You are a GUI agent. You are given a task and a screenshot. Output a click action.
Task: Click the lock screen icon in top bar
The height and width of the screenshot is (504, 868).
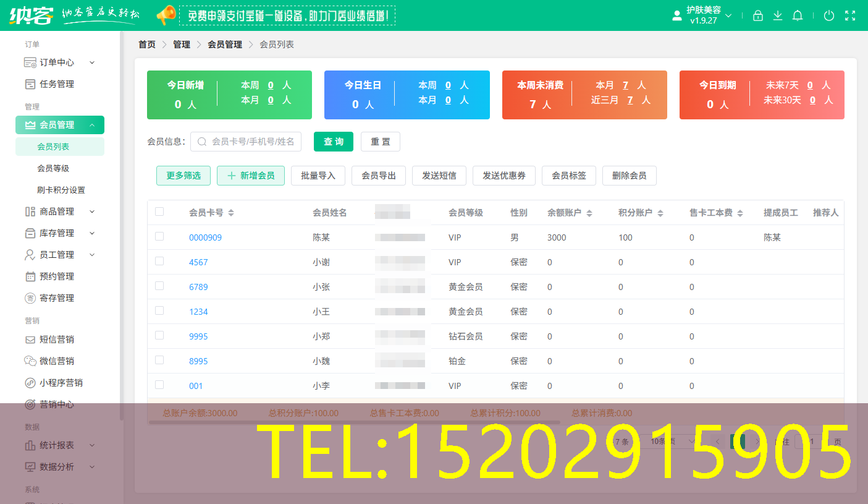[x=757, y=15]
